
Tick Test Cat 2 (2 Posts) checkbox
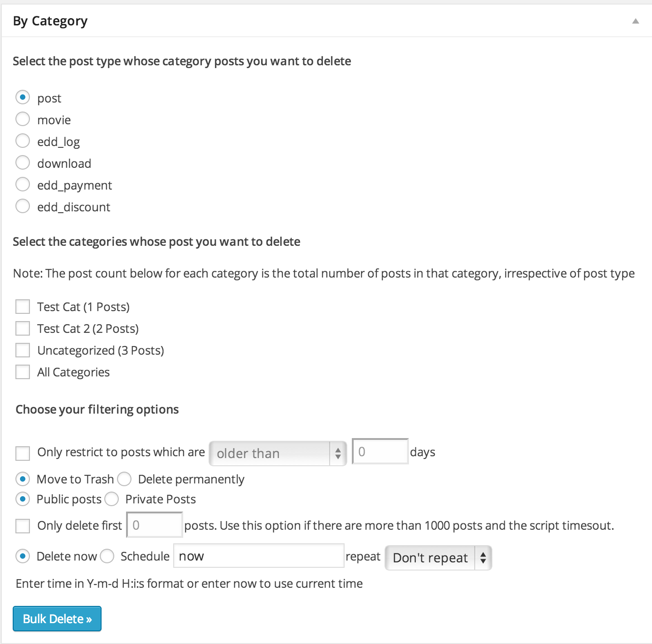coord(23,328)
